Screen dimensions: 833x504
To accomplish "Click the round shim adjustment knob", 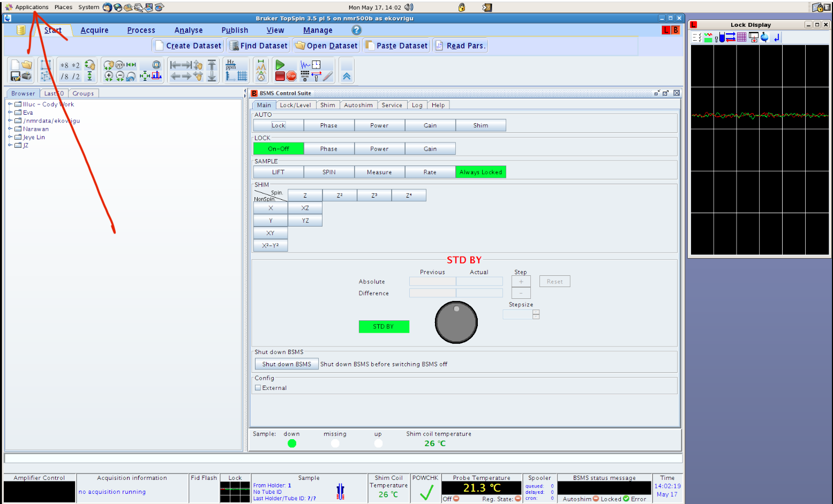I will coord(456,322).
